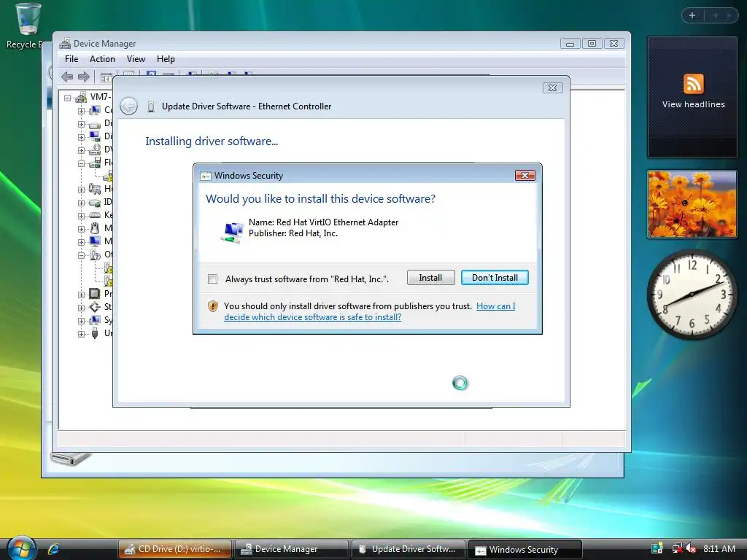Expand the USB controllers node
Image resolution: width=747 pixels, height=560 pixels.
tap(81, 334)
